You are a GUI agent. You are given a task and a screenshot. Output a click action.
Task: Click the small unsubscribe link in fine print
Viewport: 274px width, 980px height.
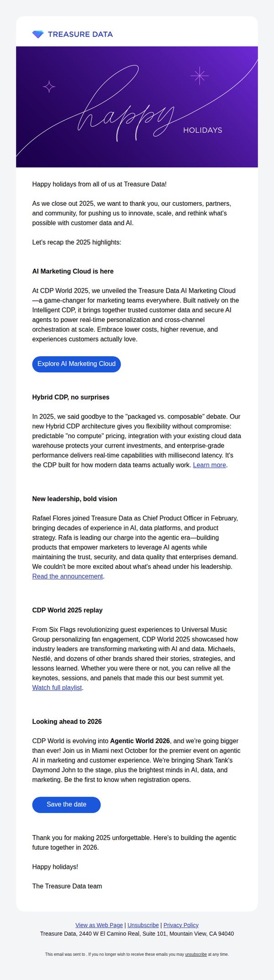[x=196, y=954]
